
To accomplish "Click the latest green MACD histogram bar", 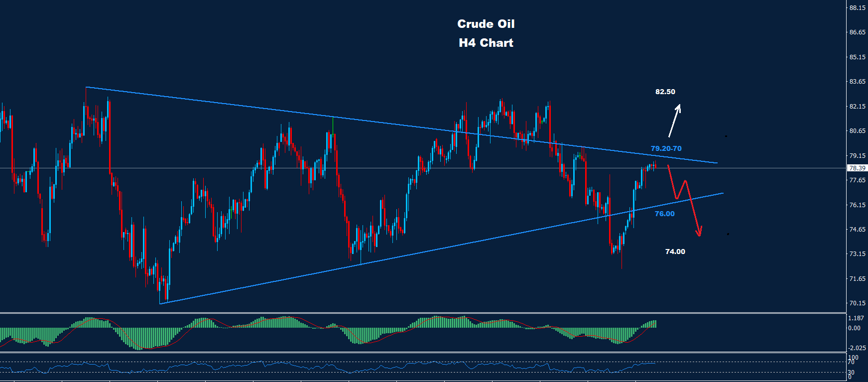I will 655,324.
